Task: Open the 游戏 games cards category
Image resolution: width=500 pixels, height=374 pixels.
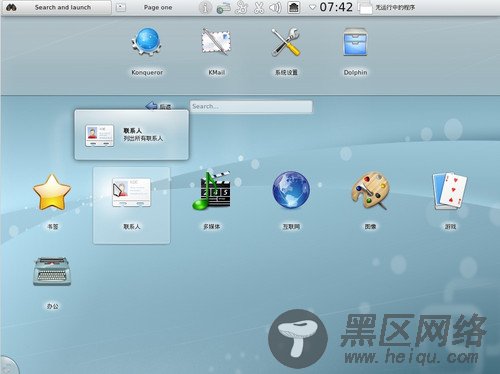Action: [450, 201]
